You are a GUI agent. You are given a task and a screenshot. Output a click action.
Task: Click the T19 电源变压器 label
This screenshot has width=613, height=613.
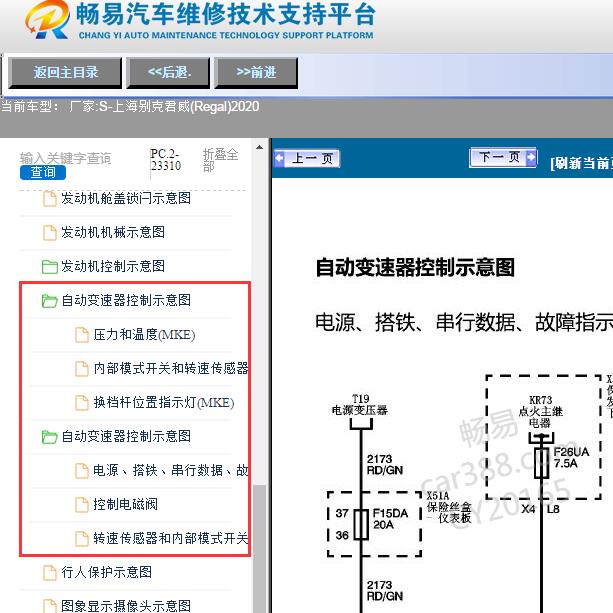tap(360, 405)
